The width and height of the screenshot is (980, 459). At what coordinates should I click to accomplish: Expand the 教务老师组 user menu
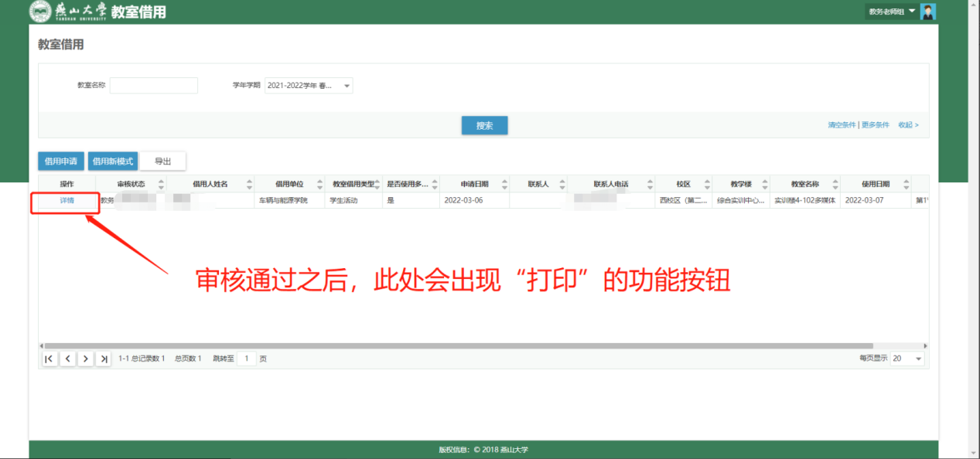892,12
